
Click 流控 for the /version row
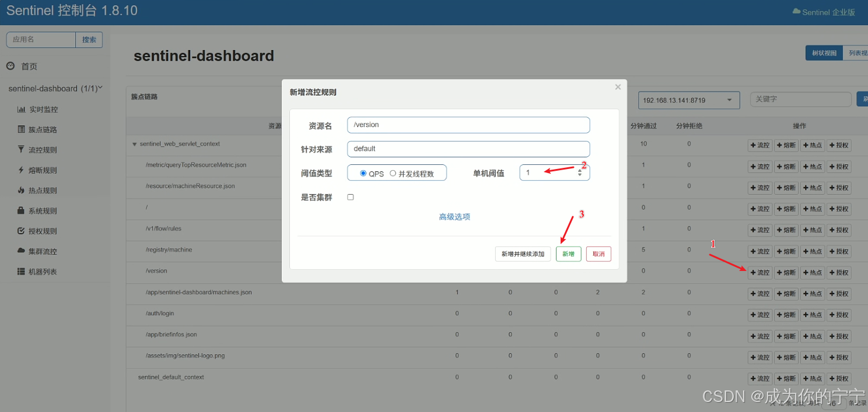click(760, 273)
